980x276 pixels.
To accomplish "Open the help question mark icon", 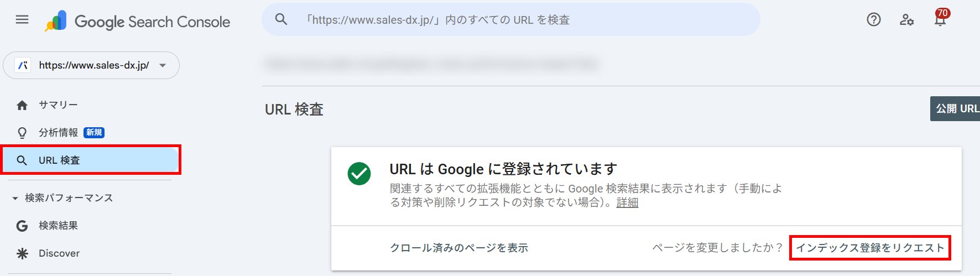I will 874,20.
